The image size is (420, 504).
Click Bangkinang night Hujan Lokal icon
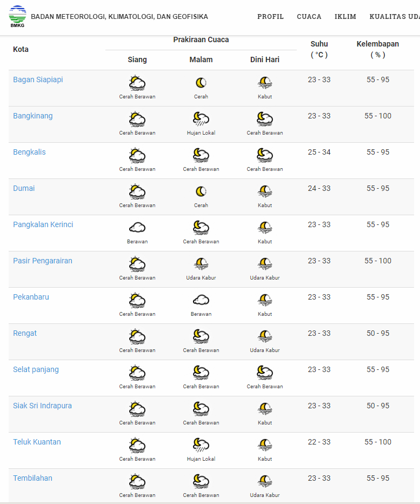(x=201, y=119)
